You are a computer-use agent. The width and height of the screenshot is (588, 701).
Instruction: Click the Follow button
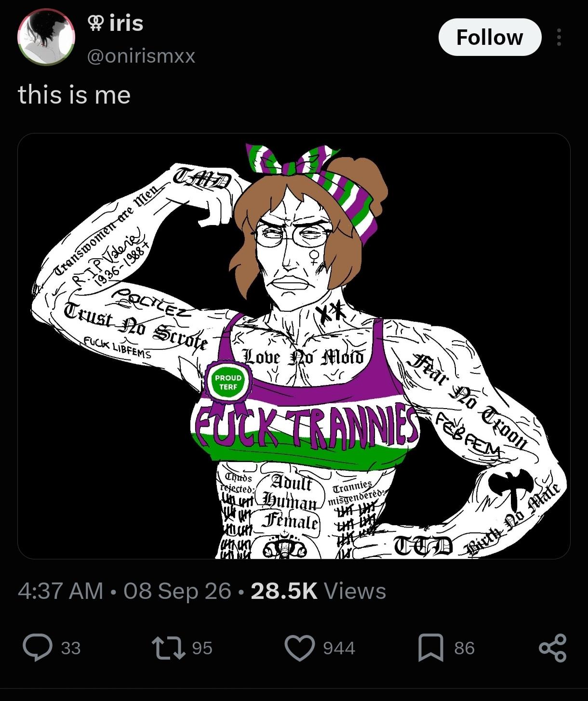click(490, 37)
